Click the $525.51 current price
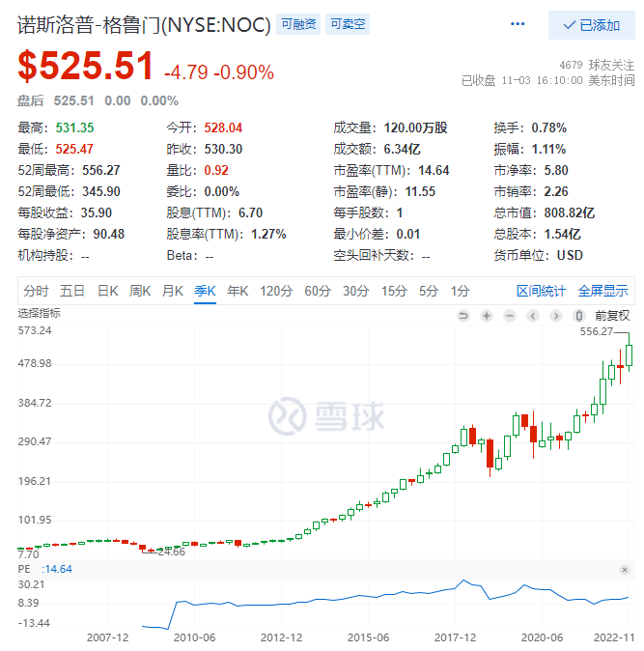This screenshot has height=651, width=644. coord(86,66)
